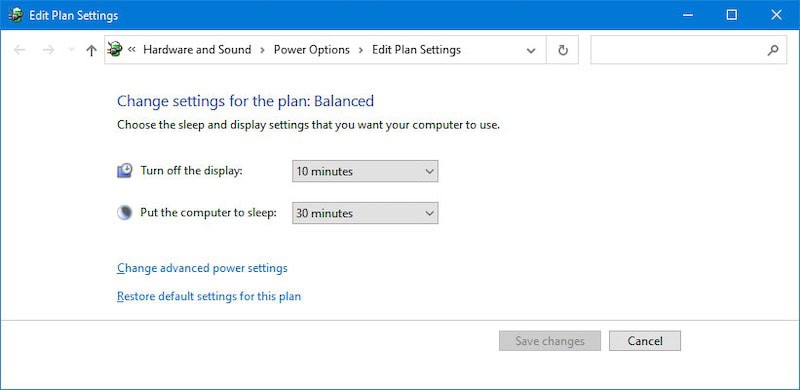Restore default settings for this plan
The height and width of the screenshot is (390, 800).
point(209,296)
